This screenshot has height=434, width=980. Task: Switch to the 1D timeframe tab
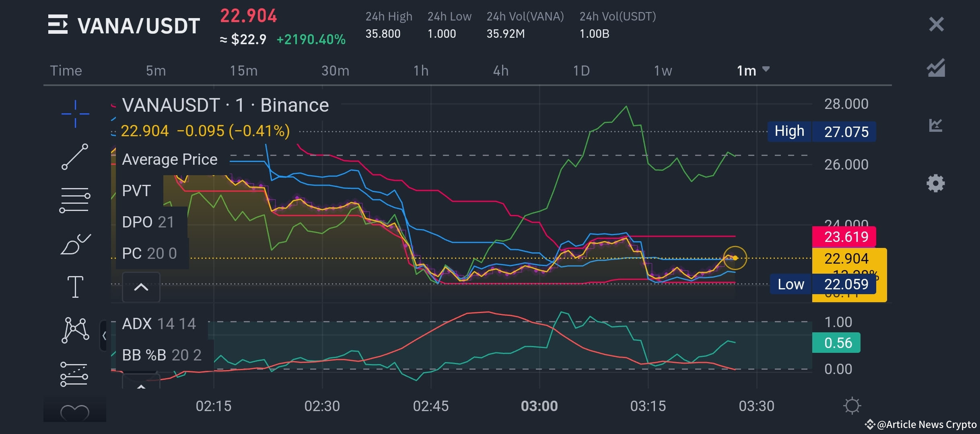click(581, 70)
